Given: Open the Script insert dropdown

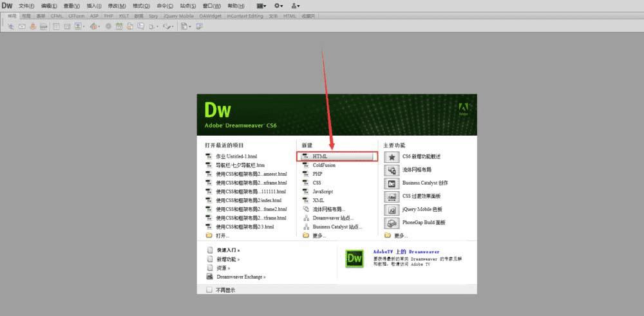Looking at the screenshot, I should pyautogui.click(x=168, y=26).
